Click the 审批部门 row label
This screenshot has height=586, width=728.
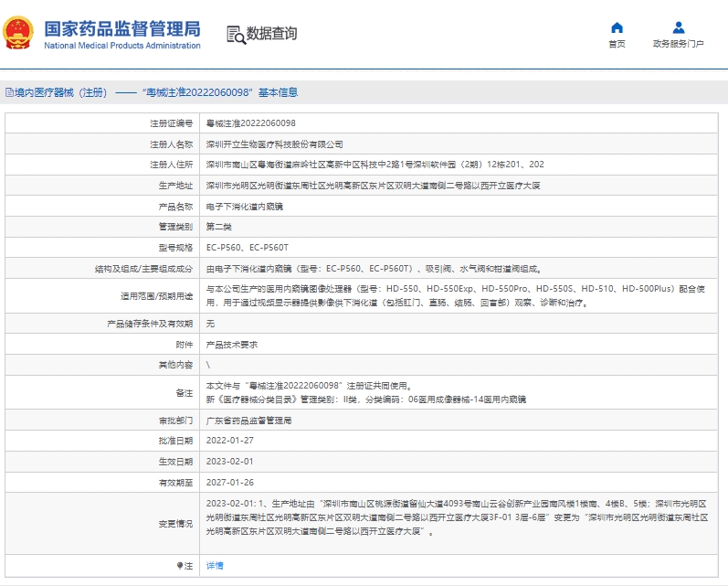(x=175, y=421)
